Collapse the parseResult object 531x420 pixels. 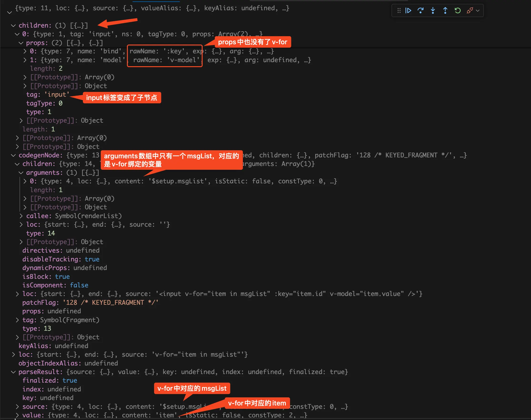click(x=14, y=372)
